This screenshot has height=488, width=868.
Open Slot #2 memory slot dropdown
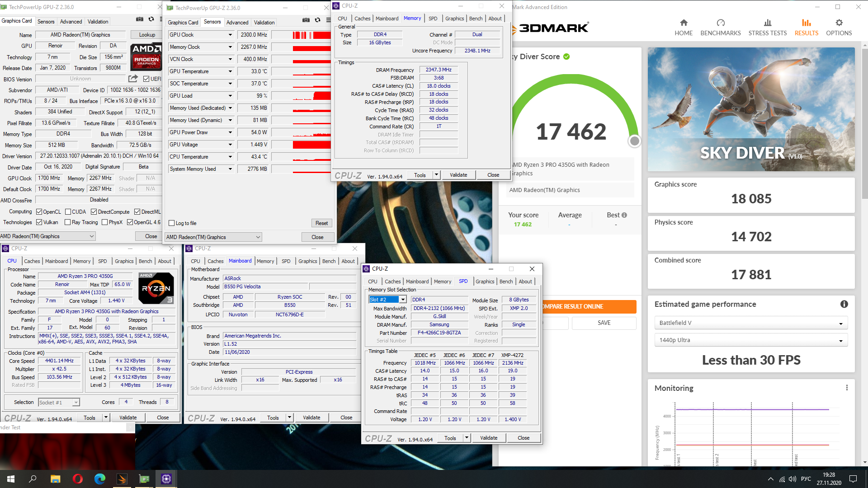coord(388,300)
